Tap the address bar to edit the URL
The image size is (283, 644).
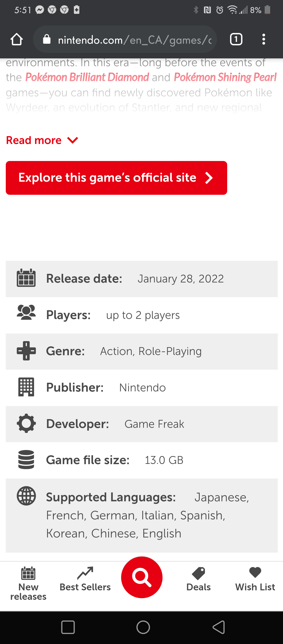131,39
